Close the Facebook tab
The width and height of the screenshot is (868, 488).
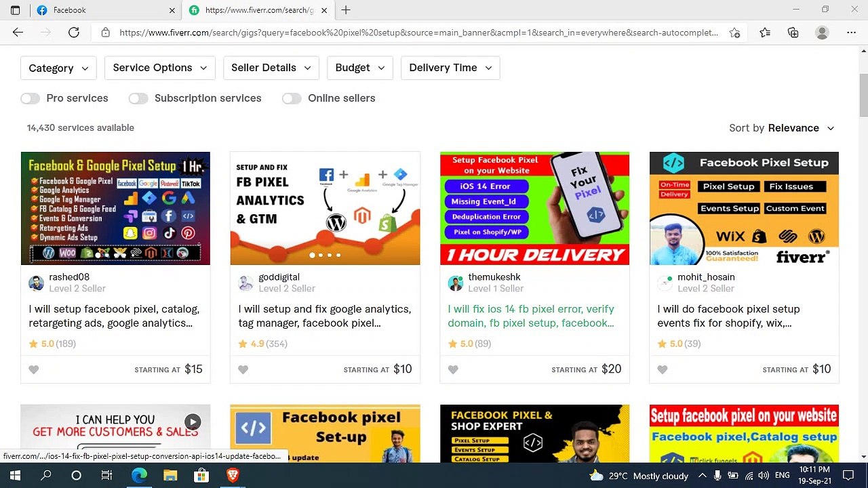tap(172, 10)
